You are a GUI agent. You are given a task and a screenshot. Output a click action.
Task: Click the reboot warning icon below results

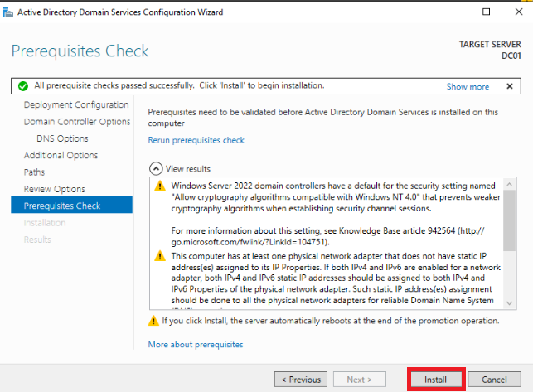pyautogui.click(x=153, y=321)
